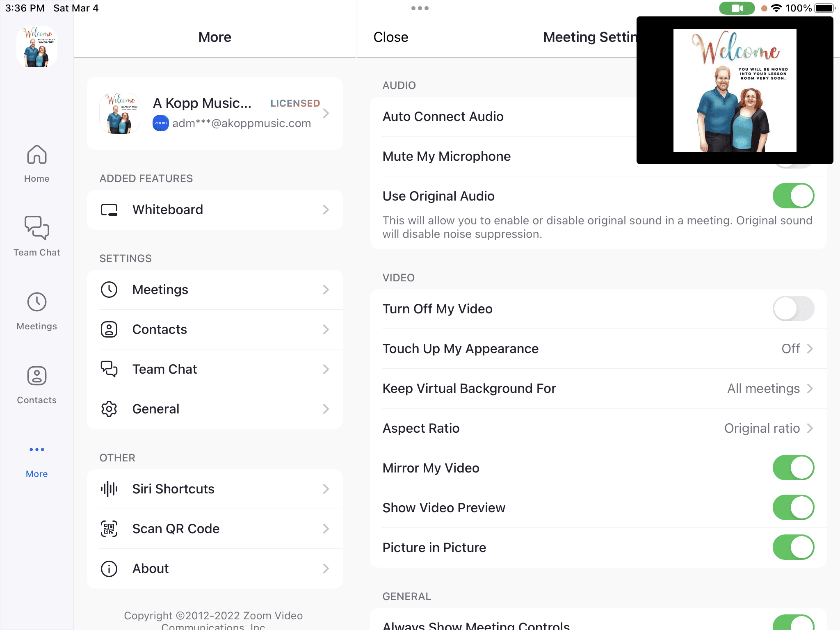The height and width of the screenshot is (630, 840).
Task: Tap the battery icon in status bar
Action: [825, 8]
